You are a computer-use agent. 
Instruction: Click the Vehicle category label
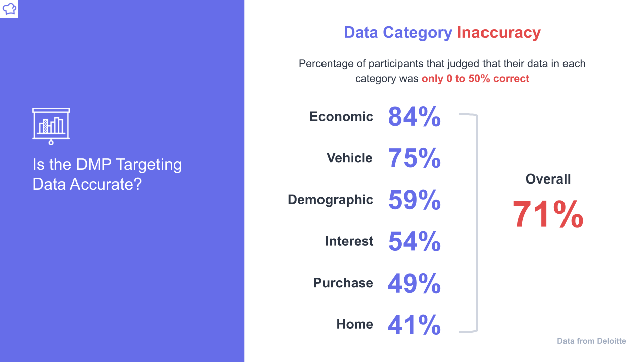(x=350, y=158)
